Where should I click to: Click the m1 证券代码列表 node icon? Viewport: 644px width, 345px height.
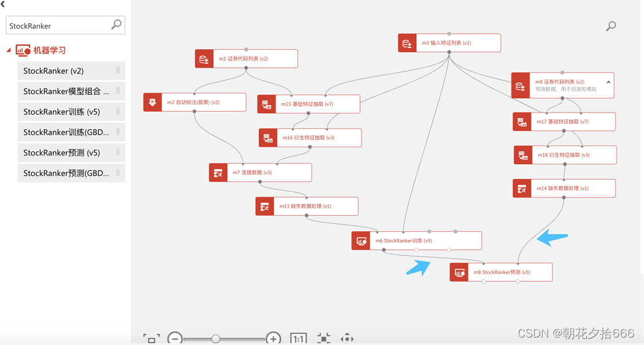coord(204,58)
